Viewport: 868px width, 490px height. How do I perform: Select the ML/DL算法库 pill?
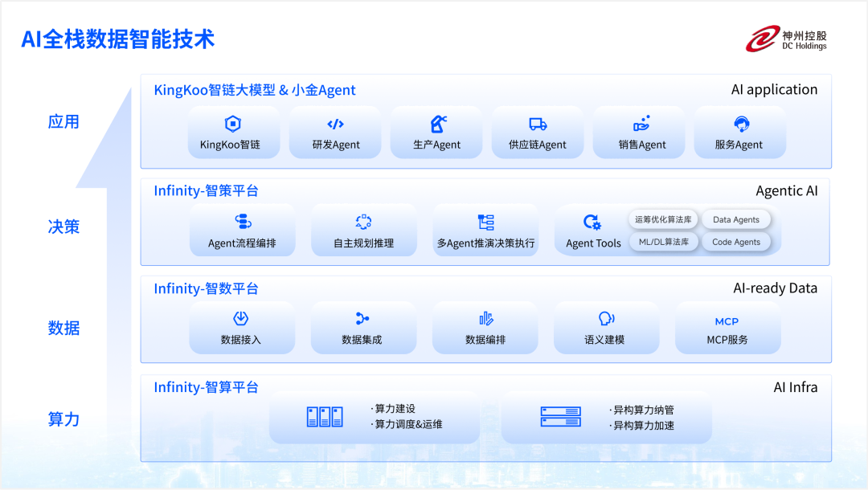(x=664, y=242)
